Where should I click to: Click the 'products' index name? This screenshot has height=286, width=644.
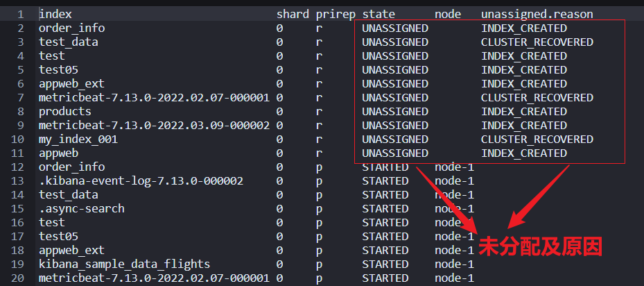pyautogui.click(x=65, y=112)
